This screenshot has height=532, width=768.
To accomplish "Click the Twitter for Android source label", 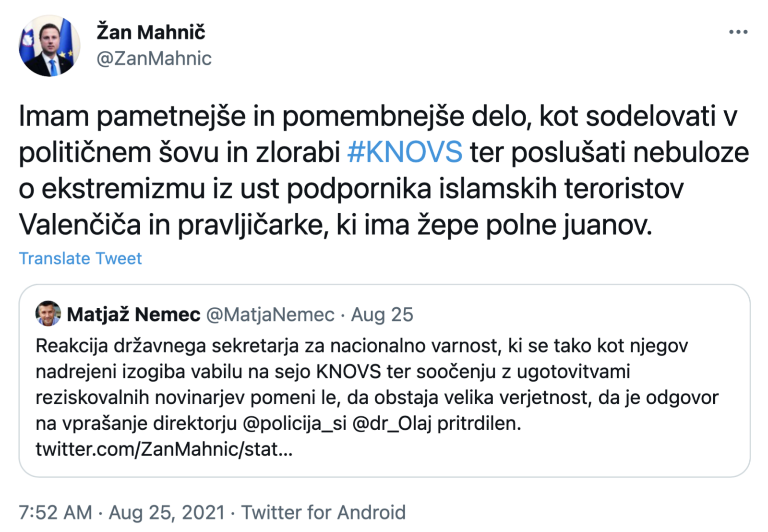I will [x=323, y=512].
